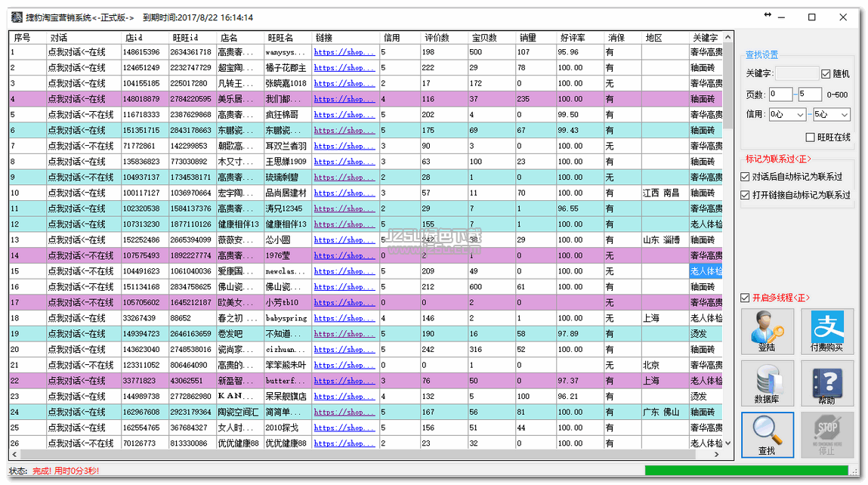
Task: Open shop link in row 4
Action: 344,99
